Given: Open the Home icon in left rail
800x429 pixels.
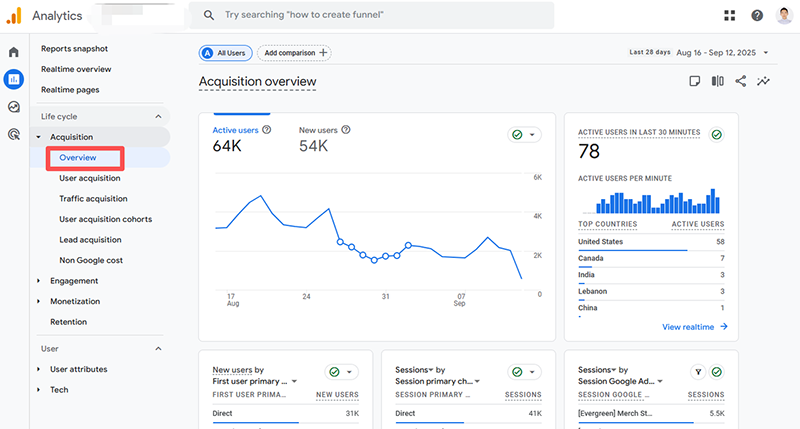Looking at the screenshot, I should [14, 52].
